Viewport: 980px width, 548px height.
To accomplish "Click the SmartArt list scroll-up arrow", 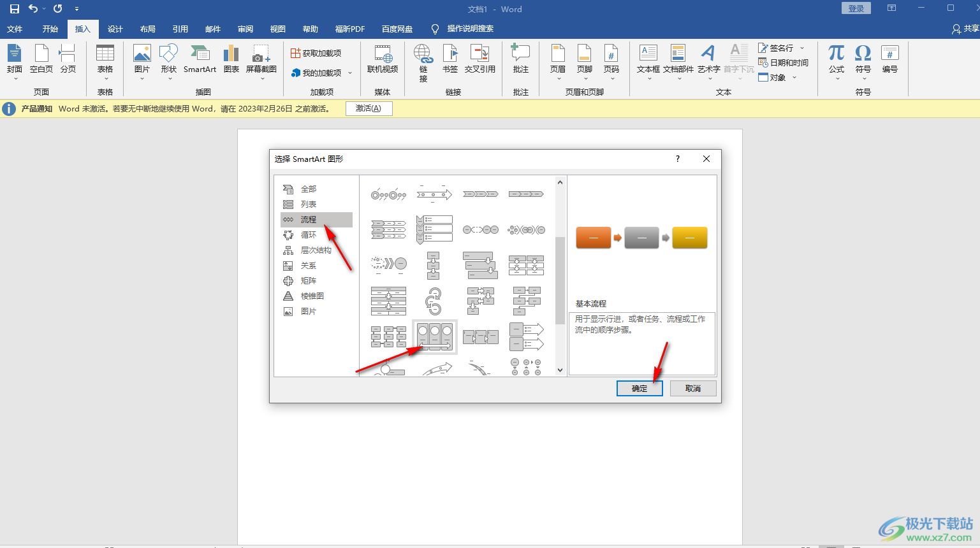I will (x=560, y=182).
